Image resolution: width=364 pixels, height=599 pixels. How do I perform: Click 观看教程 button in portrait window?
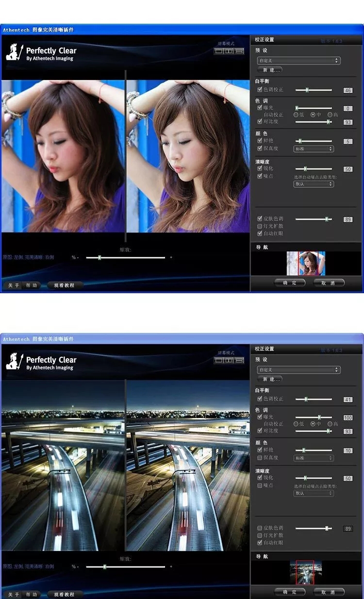(64, 285)
